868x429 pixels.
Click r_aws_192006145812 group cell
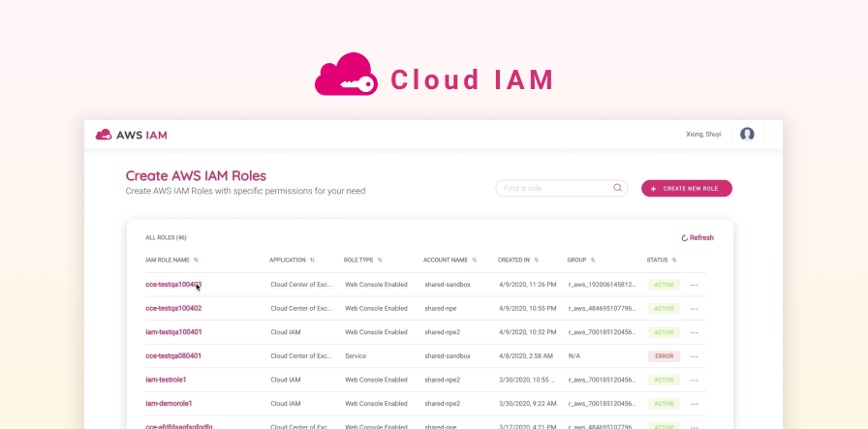tap(603, 285)
